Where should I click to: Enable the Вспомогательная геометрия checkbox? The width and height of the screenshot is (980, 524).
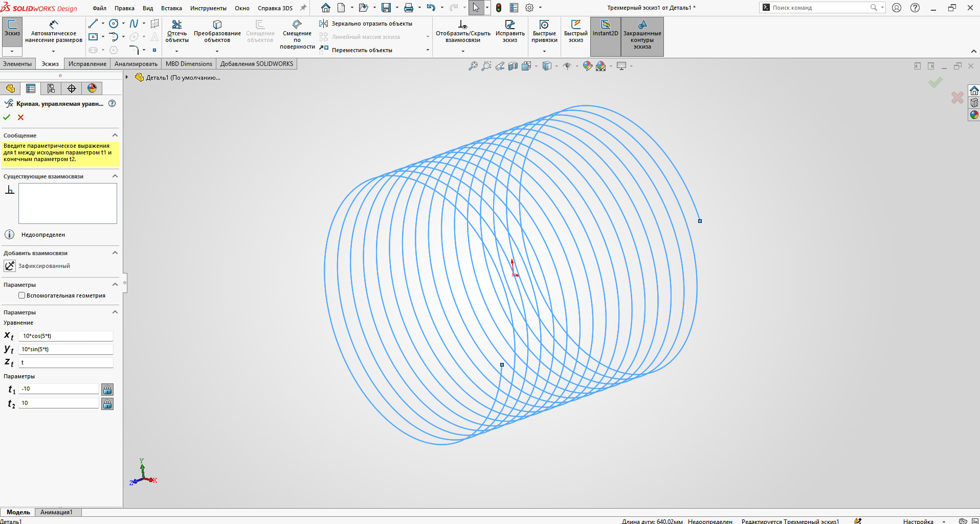pyautogui.click(x=22, y=295)
